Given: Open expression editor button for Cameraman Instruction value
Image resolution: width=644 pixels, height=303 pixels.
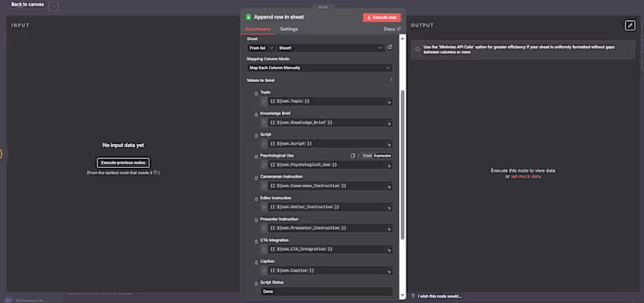Looking at the screenshot, I should (x=389, y=187).
